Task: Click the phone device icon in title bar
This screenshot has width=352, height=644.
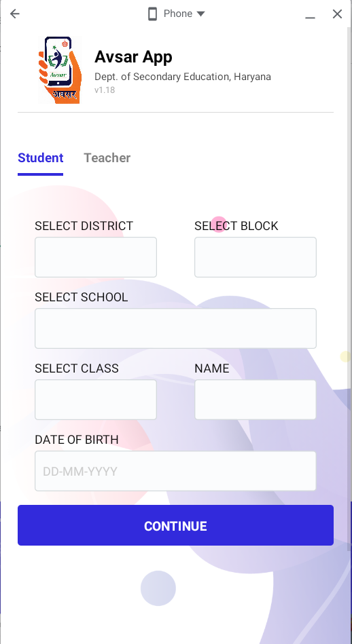Action: point(153,14)
